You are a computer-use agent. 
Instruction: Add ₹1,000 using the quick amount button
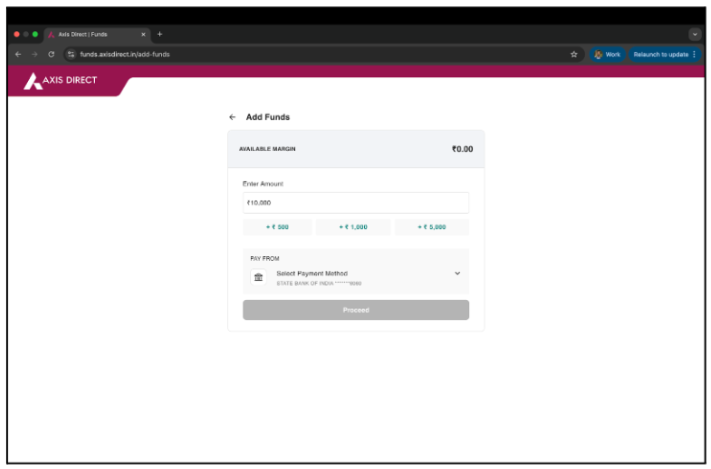point(353,227)
